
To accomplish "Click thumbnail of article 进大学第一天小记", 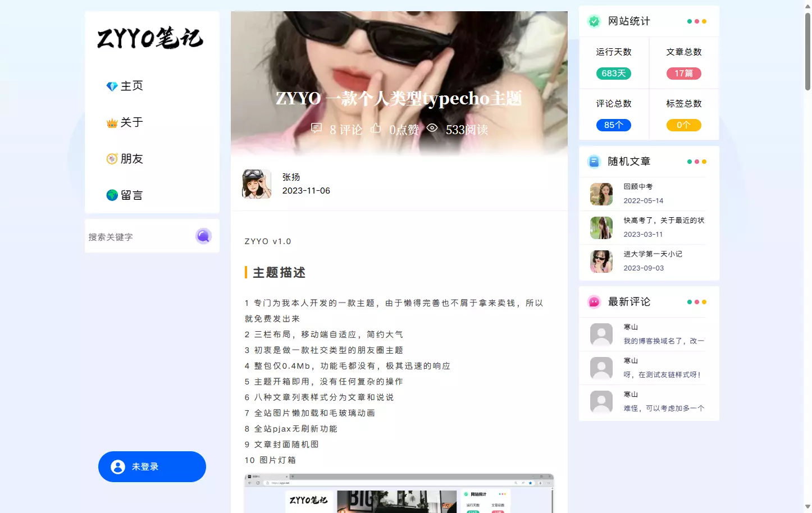I will click(601, 262).
